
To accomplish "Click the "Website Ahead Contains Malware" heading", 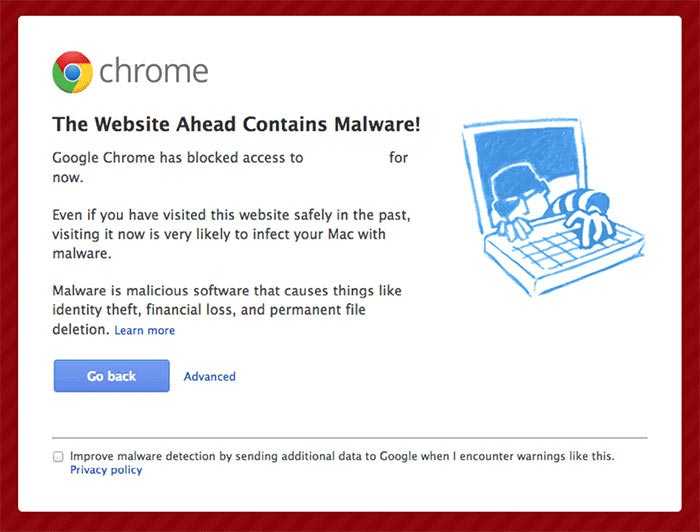I will [236, 124].
